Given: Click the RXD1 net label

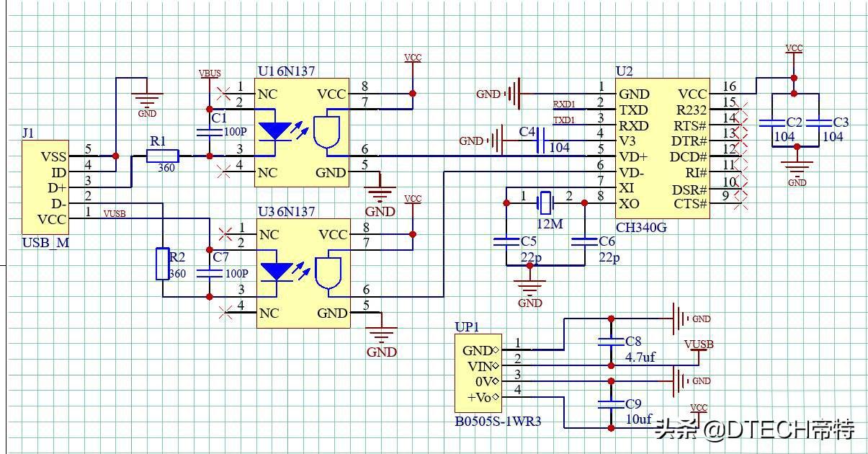Looking at the screenshot, I should pos(564,104).
